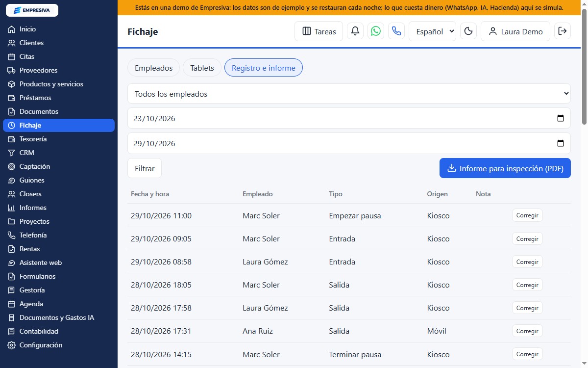
Task: Switch to the Tablets tab
Action: pyautogui.click(x=202, y=68)
